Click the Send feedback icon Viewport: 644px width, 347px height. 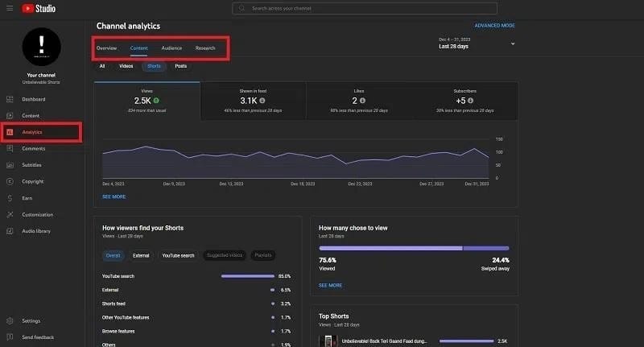pyautogui.click(x=10, y=337)
